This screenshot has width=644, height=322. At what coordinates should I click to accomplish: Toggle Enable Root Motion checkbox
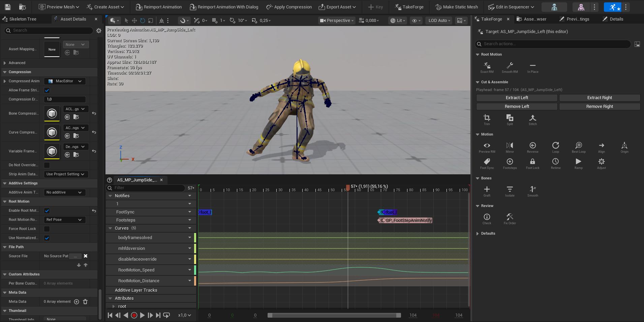point(47,210)
